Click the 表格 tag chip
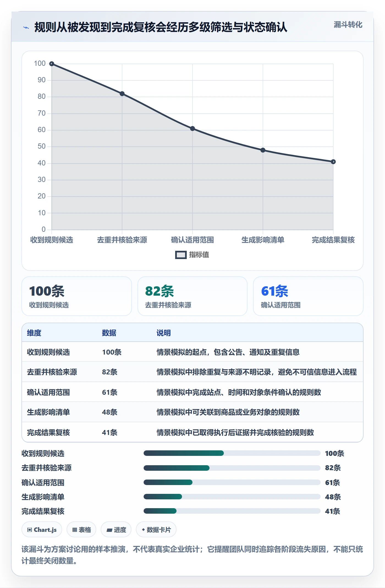 point(81,530)
